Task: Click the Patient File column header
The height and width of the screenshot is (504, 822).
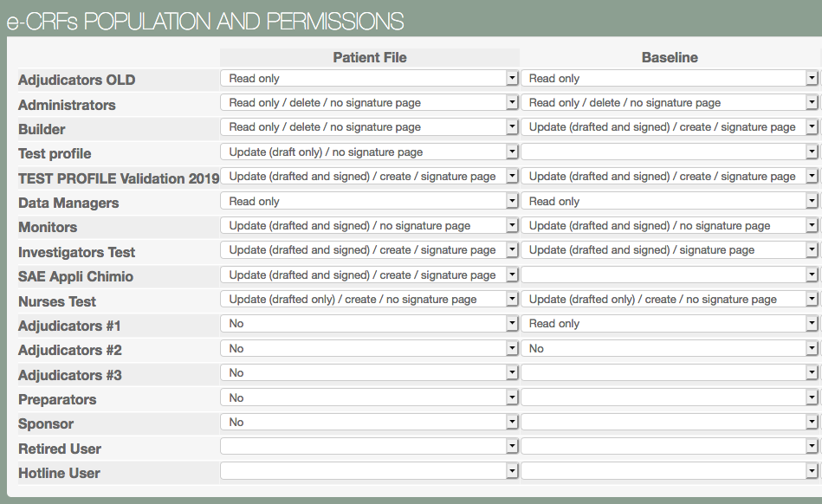Action: [x=370, y=57]
